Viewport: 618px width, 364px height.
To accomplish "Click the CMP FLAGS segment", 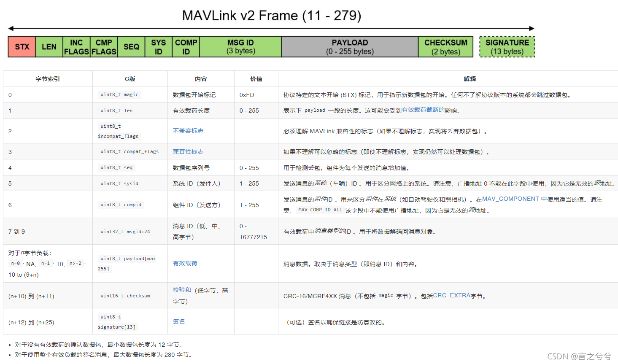I will (x=103, y=47).
